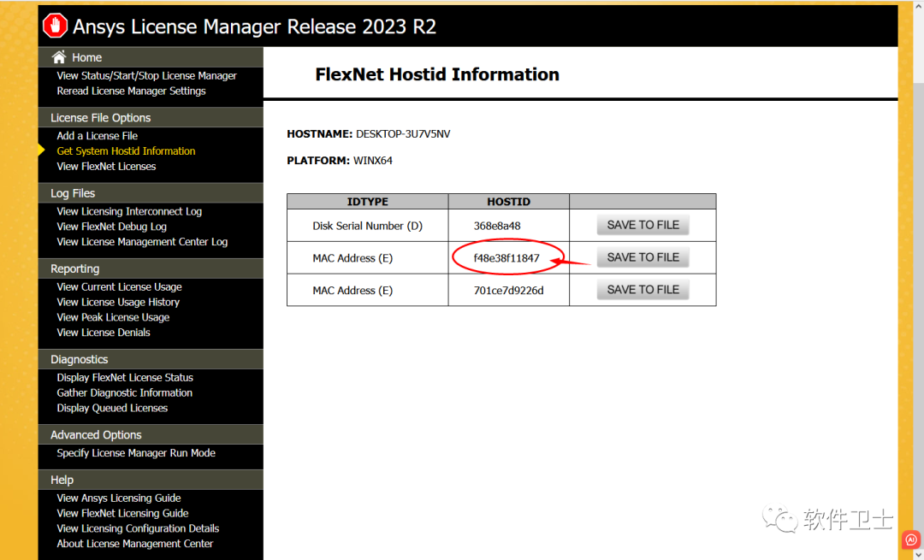924x560 pixels.
Task: Open Add a License File
Action: pos(98,136)
